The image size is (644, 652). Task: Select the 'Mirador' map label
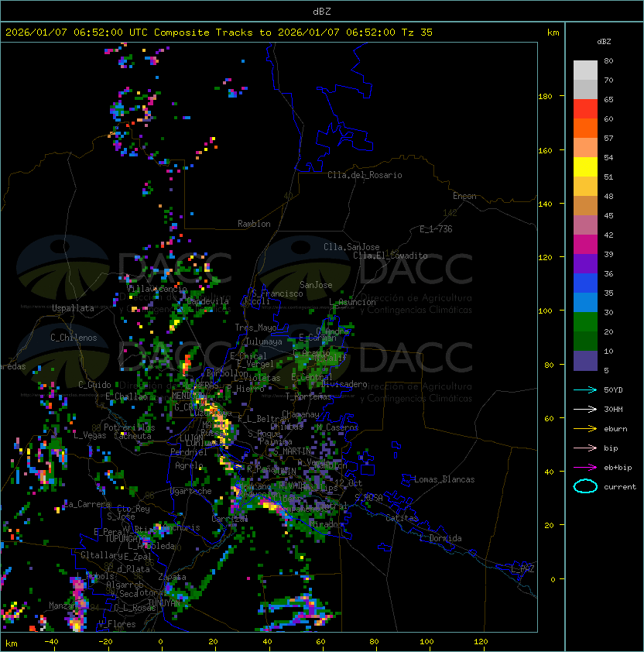tap(327, 524)
